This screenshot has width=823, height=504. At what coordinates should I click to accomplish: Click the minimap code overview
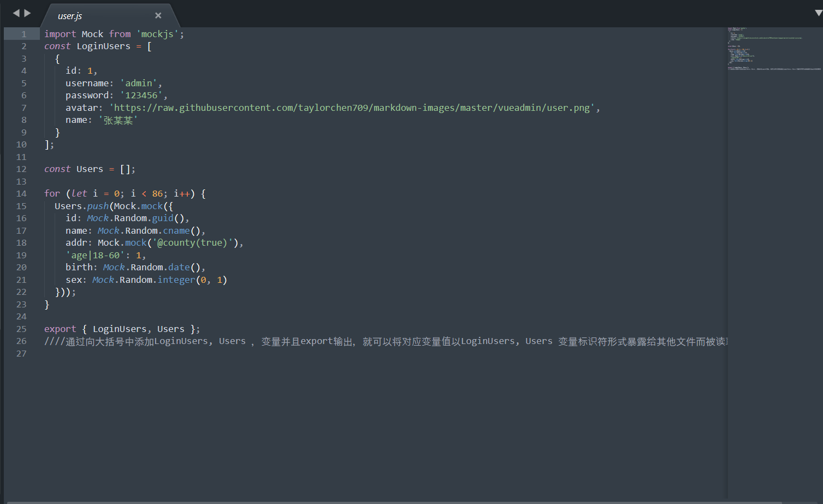coord(774,48)
